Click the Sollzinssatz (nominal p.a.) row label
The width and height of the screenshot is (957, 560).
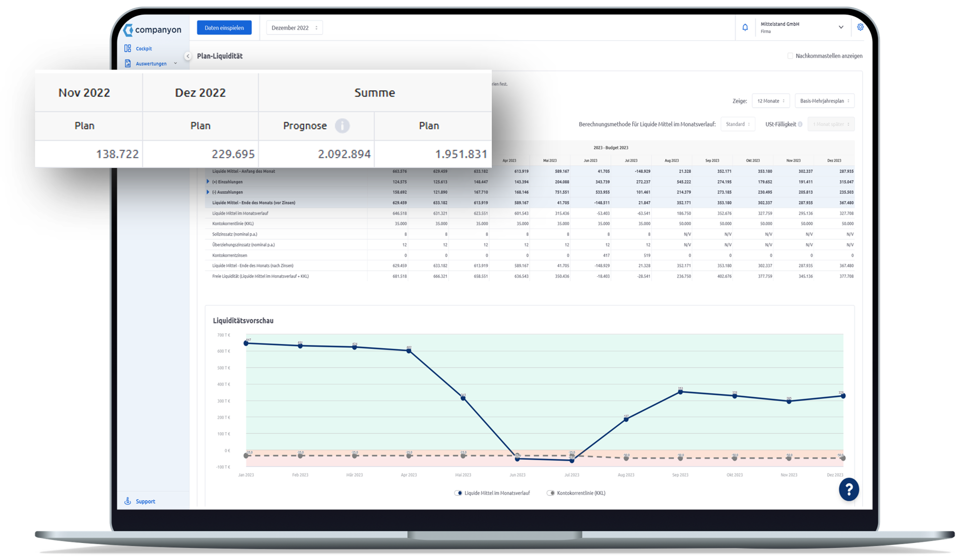pyautogui.click(x=235, y=234)
